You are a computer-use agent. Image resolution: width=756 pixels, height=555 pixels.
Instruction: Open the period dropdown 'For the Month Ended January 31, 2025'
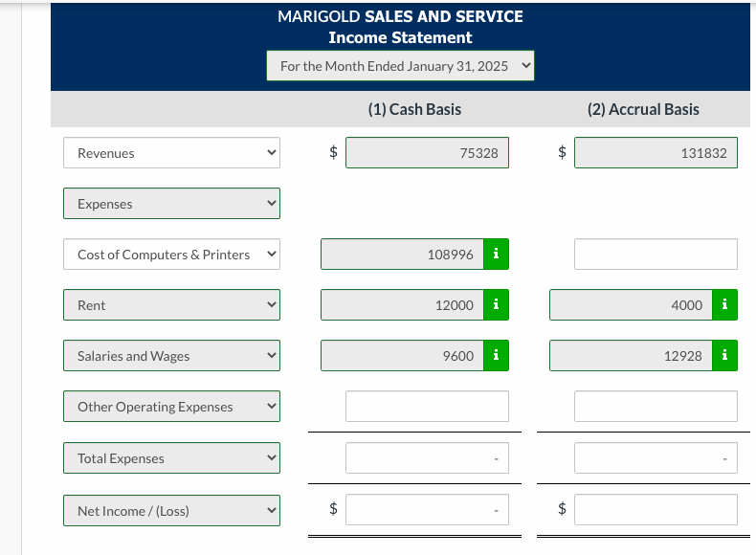(x=400, y=66)
